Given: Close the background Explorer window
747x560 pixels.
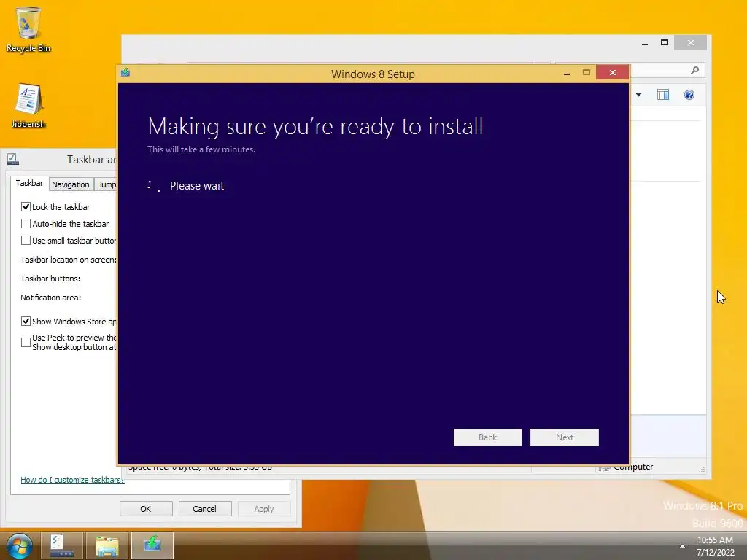Looking at the screenshot, I should pyautogui.click(x=690, y=42).
